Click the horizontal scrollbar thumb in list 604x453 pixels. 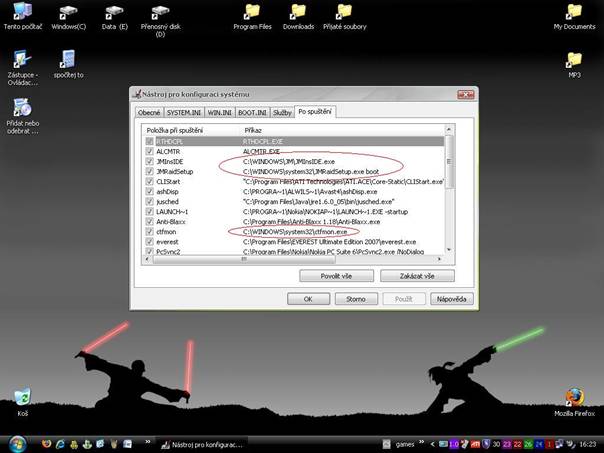[244, 260]
